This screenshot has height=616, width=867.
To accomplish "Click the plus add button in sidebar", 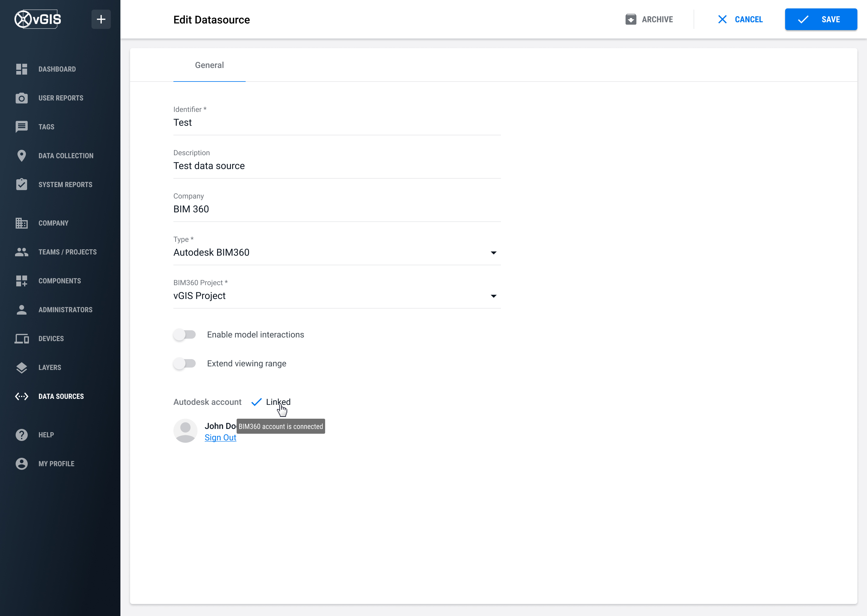I will point(101,19).
